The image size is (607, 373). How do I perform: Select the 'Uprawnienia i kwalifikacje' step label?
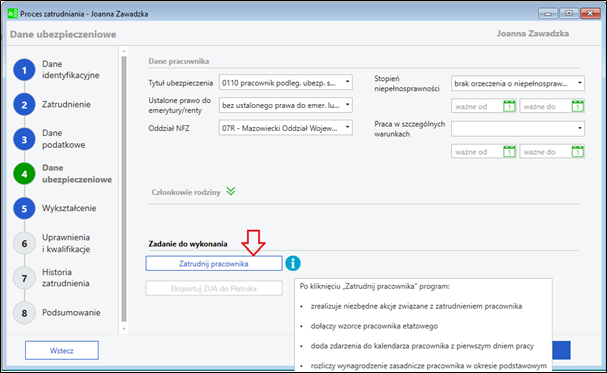point(66,243)
